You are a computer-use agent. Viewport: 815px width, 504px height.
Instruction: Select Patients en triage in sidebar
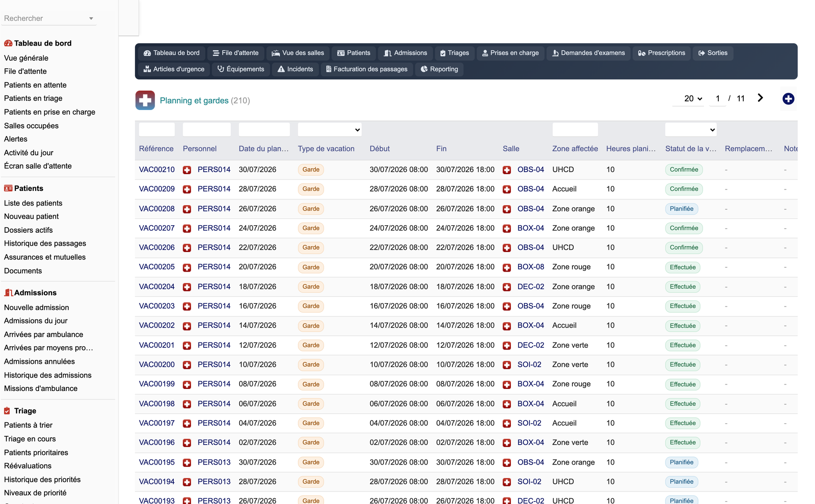click(33, 98)
